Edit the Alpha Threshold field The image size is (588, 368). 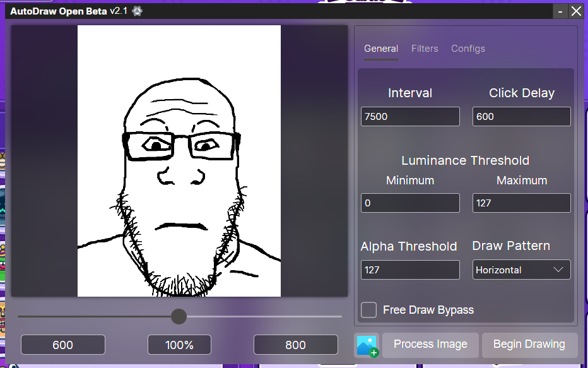[x=410, y=270]
